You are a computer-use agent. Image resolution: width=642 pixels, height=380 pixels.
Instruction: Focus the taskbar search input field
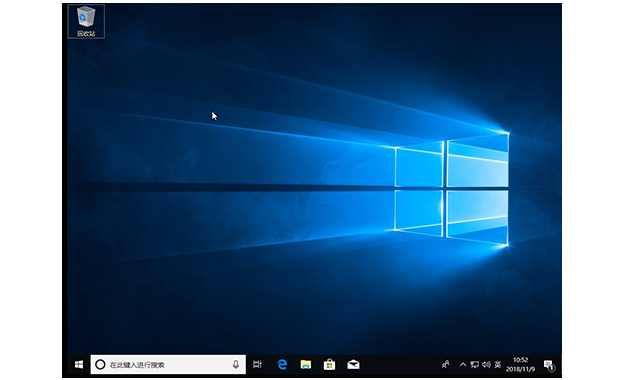pyautogui.click(x=168, y=364)
